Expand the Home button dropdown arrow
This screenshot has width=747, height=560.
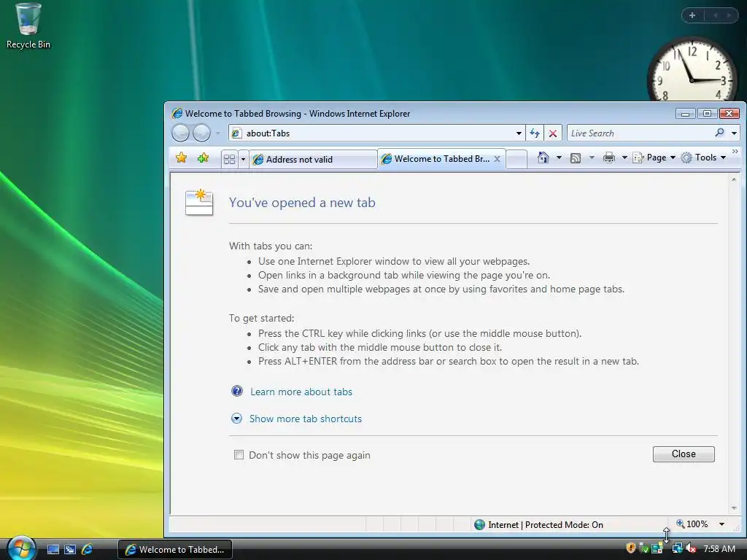click(x=559, y=157)
